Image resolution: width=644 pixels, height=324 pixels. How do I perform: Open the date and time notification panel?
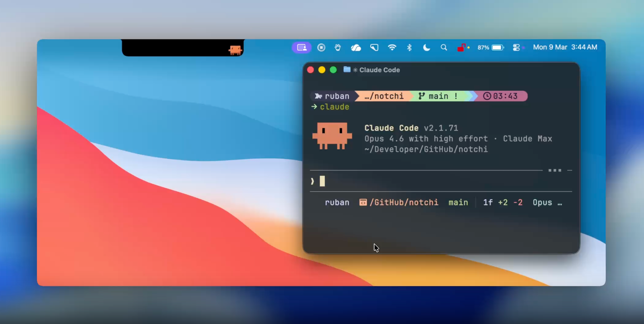[565, 47]
